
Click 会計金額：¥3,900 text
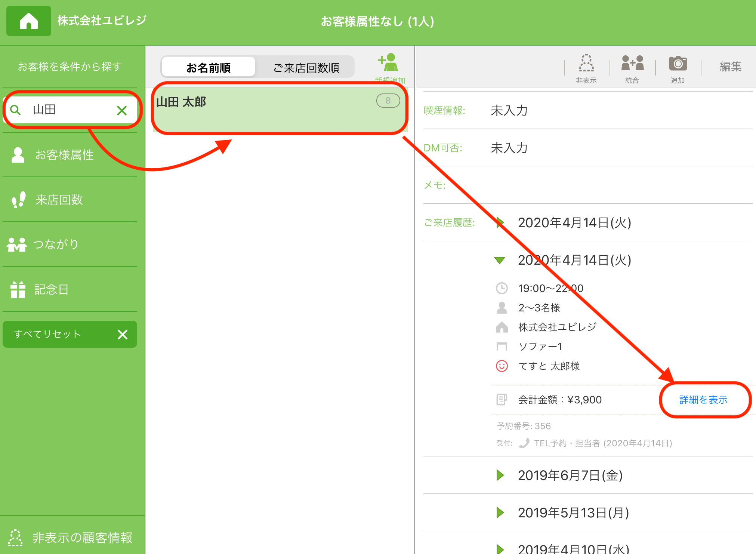click(x=560, y=400)
